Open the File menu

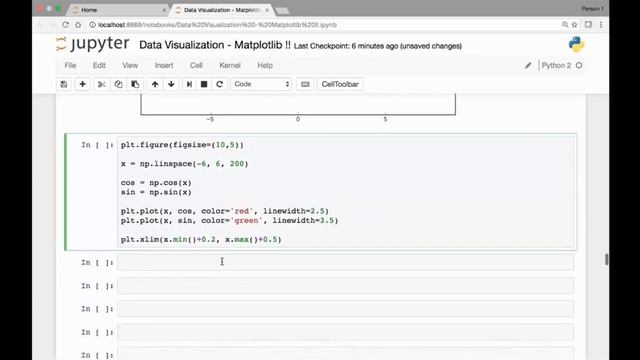click(x=70, y=65)
